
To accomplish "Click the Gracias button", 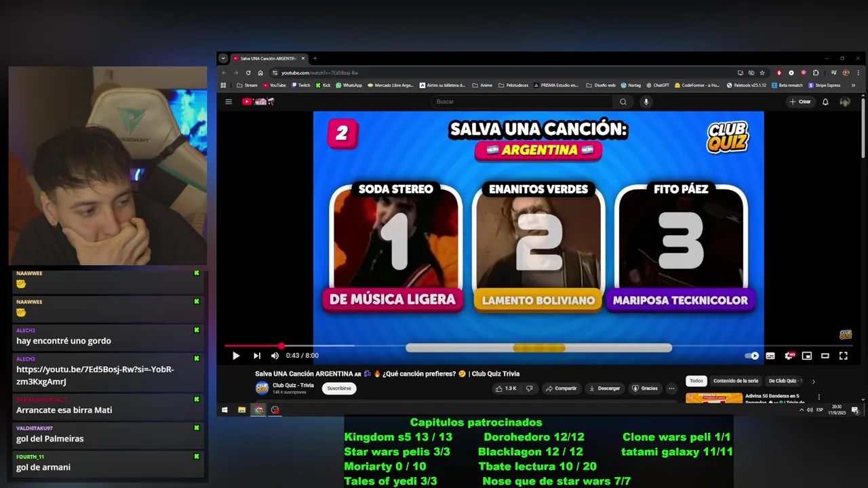I will coord(645,388).
